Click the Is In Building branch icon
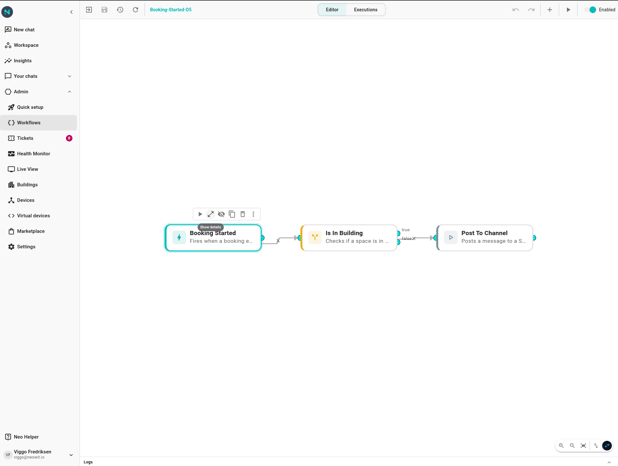The width and height of the screenshot is (618, 466). click(315, 237)
